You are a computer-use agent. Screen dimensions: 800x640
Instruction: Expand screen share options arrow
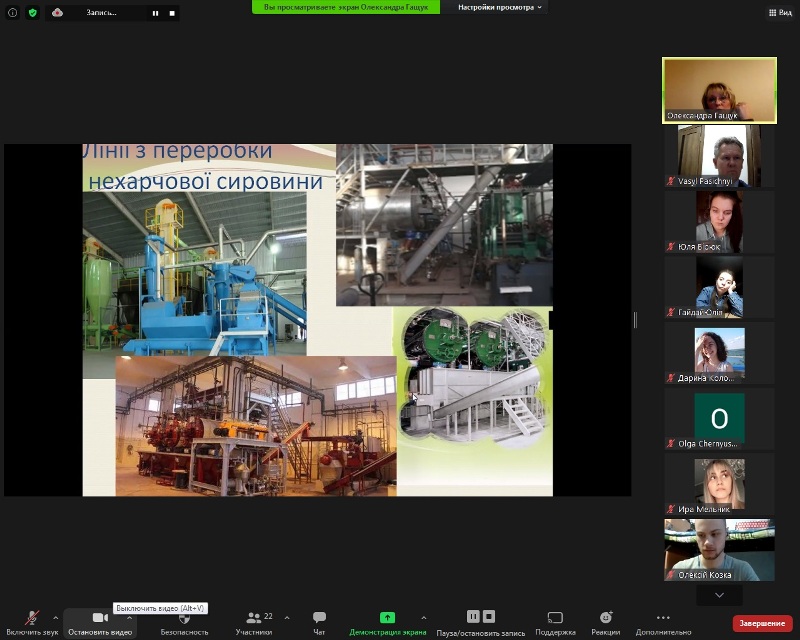point(423,618)
